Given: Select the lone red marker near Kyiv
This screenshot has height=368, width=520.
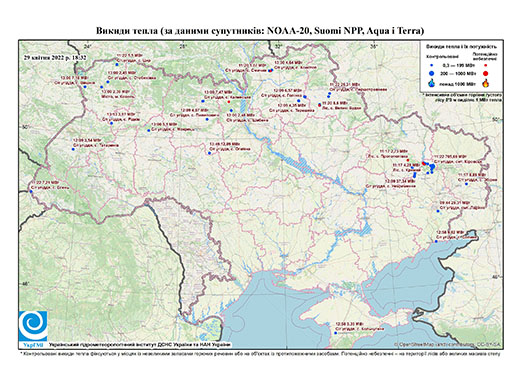Looking at the screenshot, I should [229, 102].
